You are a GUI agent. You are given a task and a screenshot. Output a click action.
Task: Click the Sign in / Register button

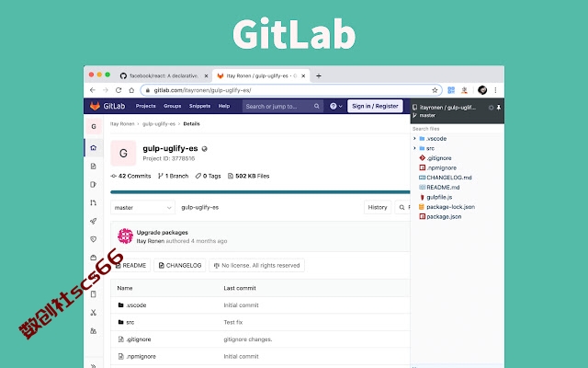375,107
